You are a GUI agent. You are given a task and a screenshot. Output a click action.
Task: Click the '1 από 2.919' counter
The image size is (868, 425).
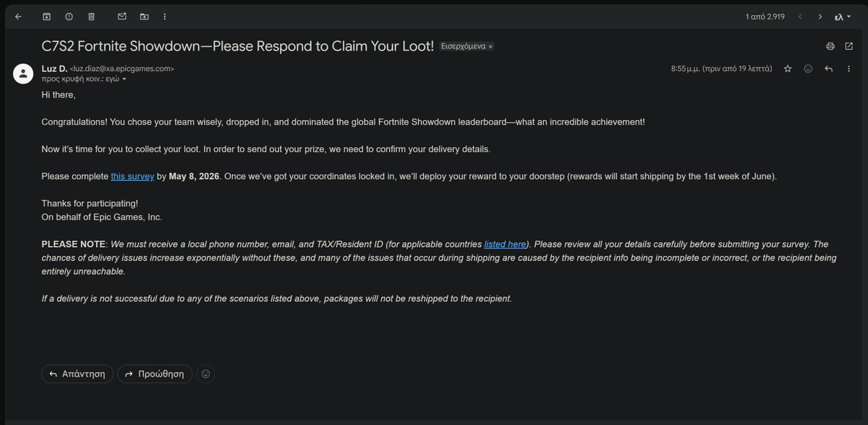click(x=765, y=16)
